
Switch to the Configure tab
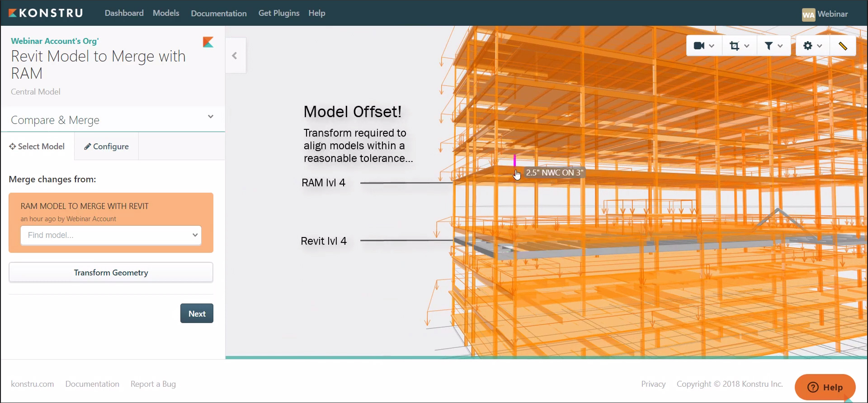(106, 146)
